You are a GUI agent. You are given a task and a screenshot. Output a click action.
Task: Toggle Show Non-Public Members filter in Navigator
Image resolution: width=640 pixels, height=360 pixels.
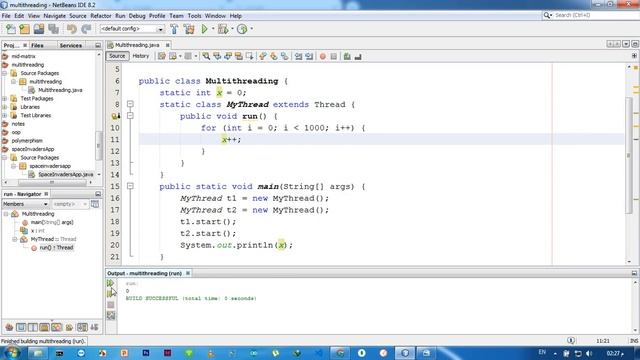(44, 327)
